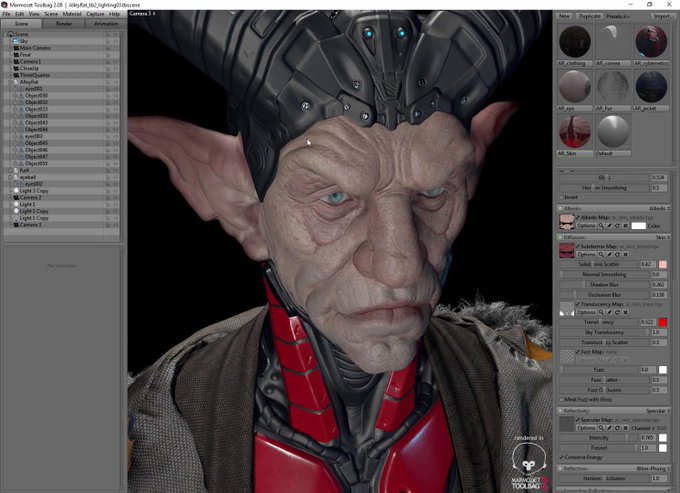Click the search icon for the Specular Map

[x=601, y=428]
